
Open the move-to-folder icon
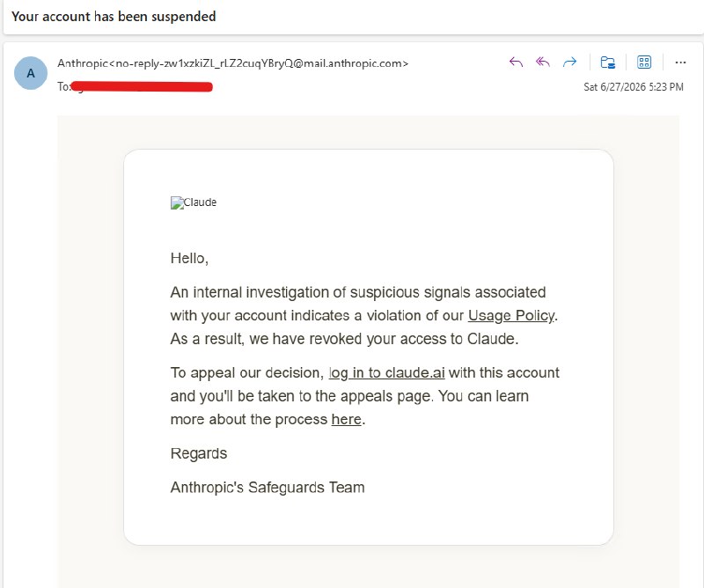point(608,62)
